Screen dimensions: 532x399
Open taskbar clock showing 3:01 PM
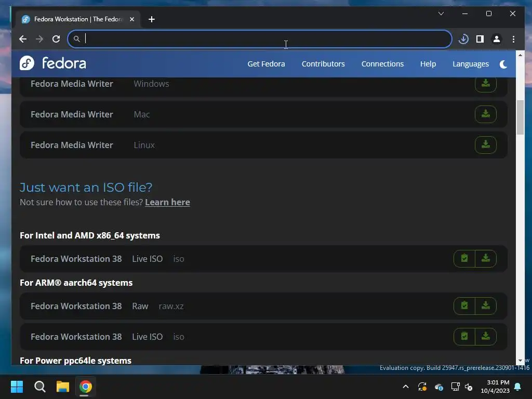pos(495,387)
